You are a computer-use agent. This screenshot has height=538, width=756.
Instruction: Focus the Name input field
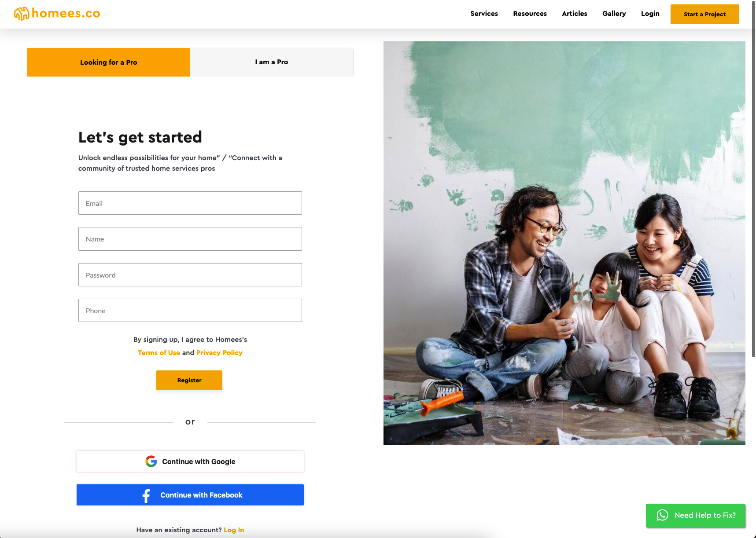coord(190,239)
